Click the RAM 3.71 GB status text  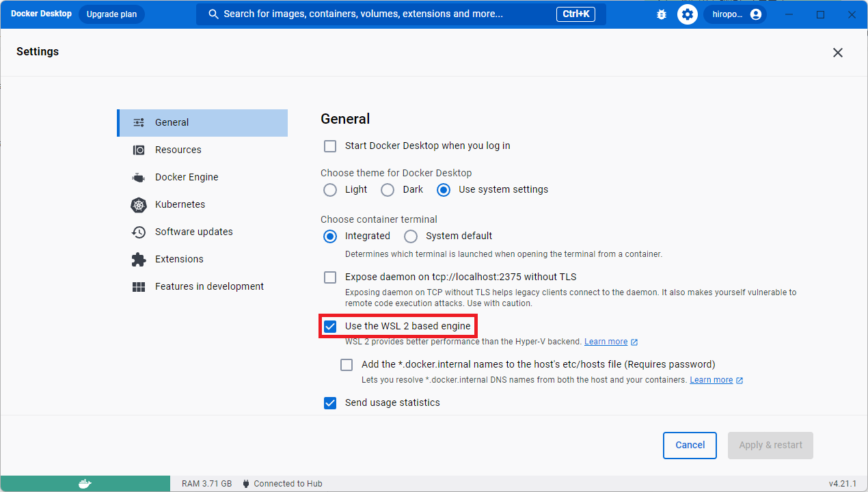click(206, 484)
